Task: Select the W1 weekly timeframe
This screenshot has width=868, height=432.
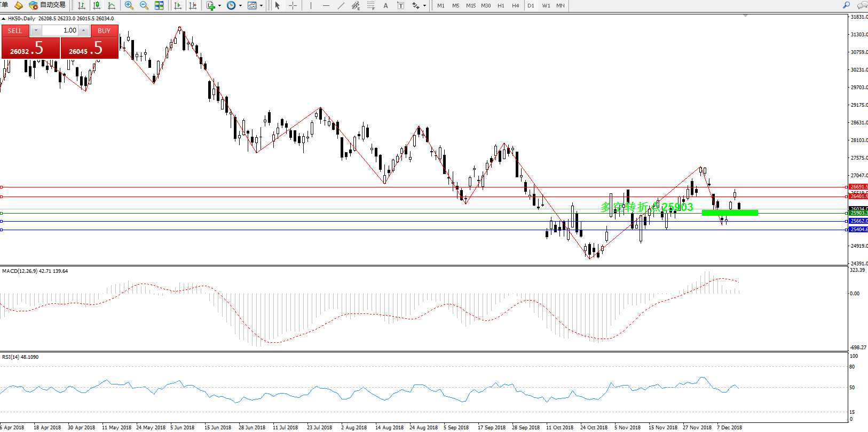Action: [546, 5]
